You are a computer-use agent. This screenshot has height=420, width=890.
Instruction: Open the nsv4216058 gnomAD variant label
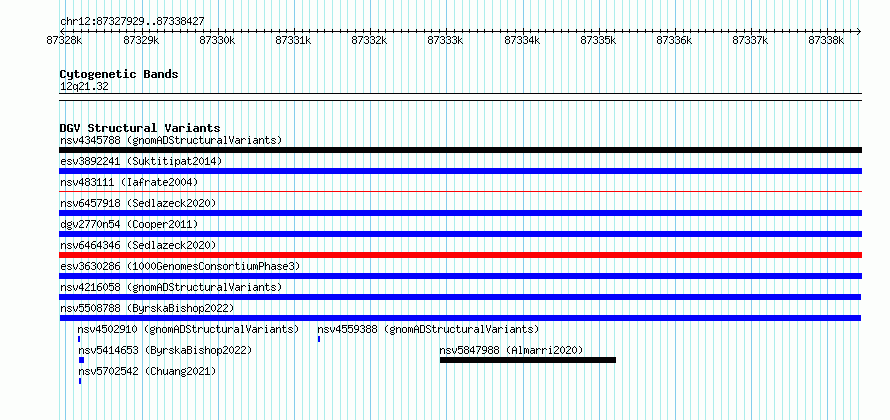[x=171, y=287]
